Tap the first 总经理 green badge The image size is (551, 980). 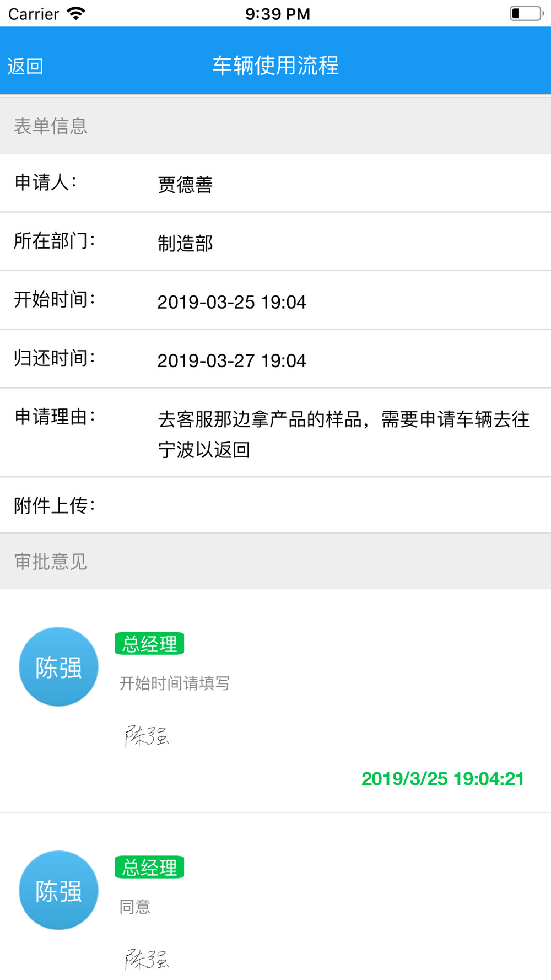(149, 644)
